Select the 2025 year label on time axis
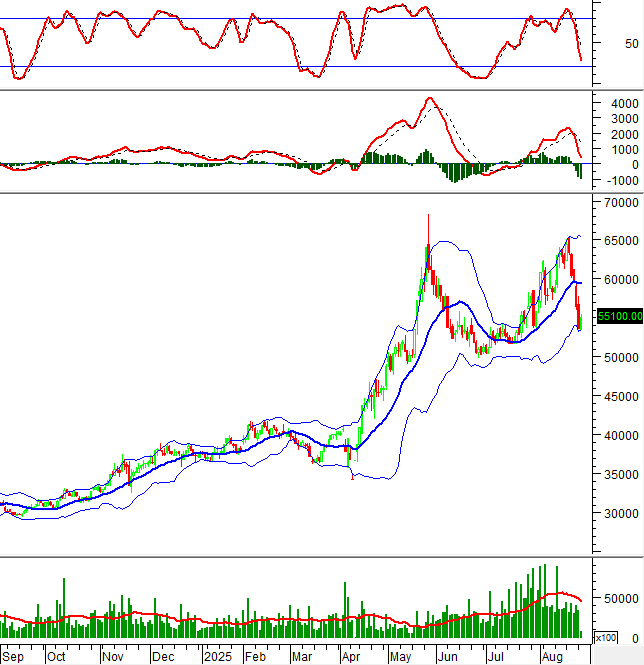 (218, 657)
